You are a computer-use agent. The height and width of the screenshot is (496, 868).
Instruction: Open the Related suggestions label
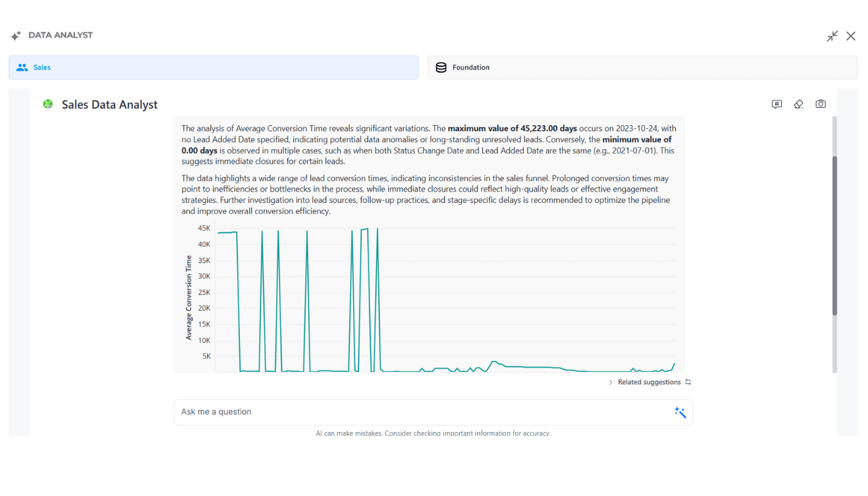click(x=649, y=383)
